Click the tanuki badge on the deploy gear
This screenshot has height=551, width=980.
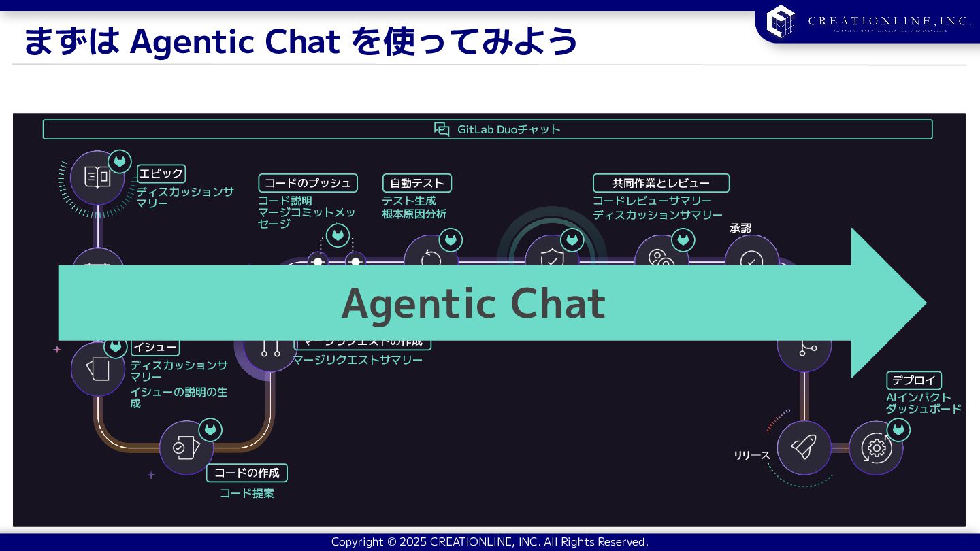coord(898,430)
